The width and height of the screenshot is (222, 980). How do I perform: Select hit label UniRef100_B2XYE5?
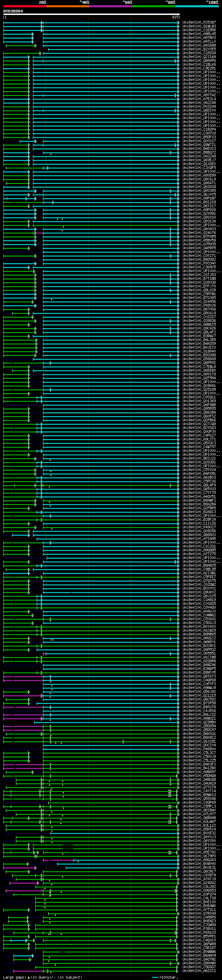click(x=199, y=49)
